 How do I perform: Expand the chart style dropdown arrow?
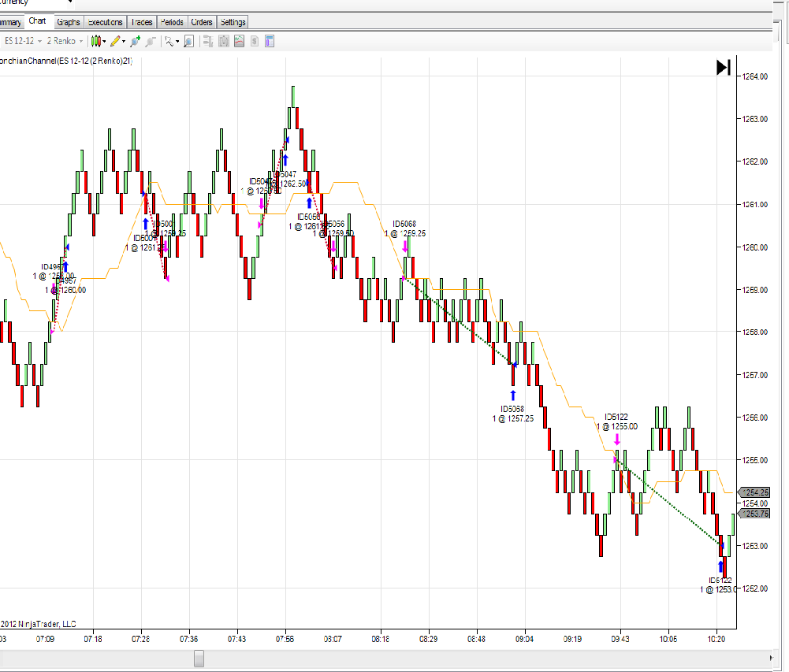[x=104, y=42]
